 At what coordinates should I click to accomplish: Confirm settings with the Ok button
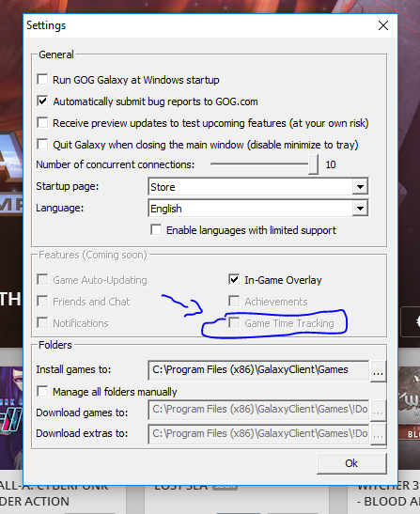[351, 463]
